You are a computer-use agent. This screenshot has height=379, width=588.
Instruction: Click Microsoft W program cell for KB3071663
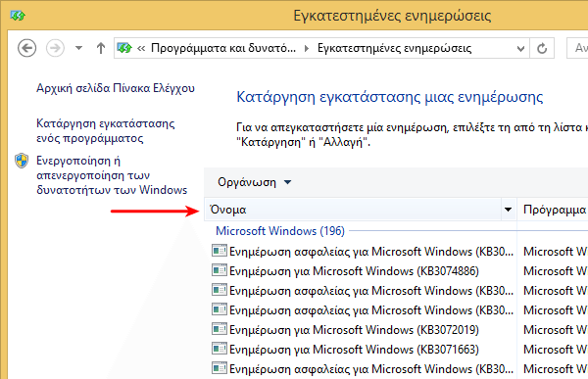556,350
